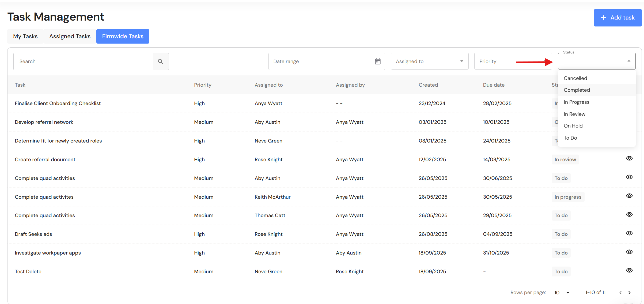Switch to the My Tasks tab
The height and width of the screenshot is (304, 644).
click(x=25, y=36)
